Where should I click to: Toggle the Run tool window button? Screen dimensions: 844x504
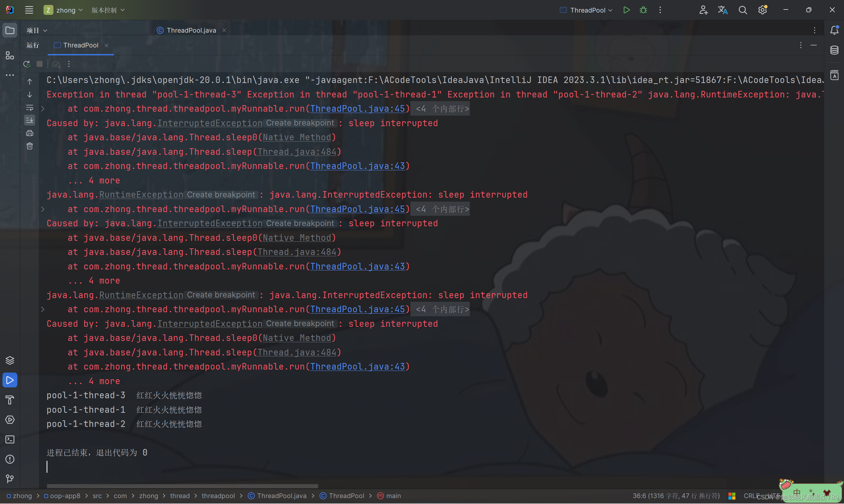click(10, 380)
